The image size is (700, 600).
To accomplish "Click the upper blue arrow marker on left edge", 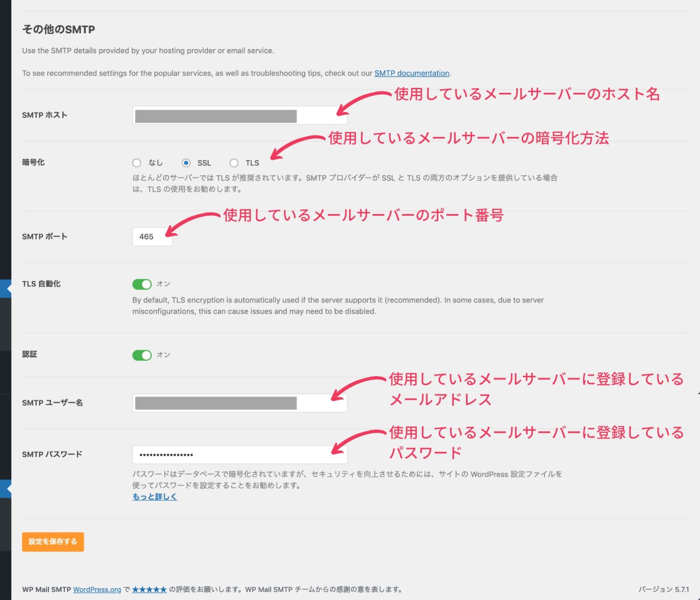I will point(5,288).
